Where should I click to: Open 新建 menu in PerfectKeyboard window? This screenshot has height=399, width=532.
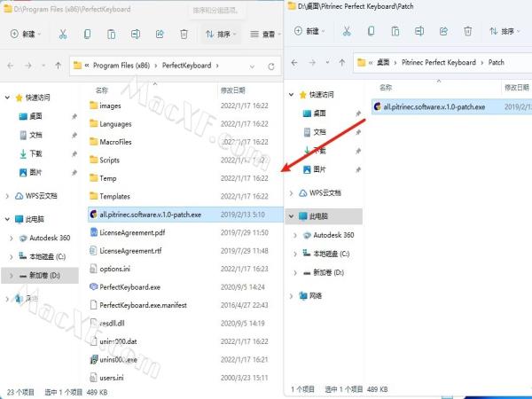pos(26,34)
